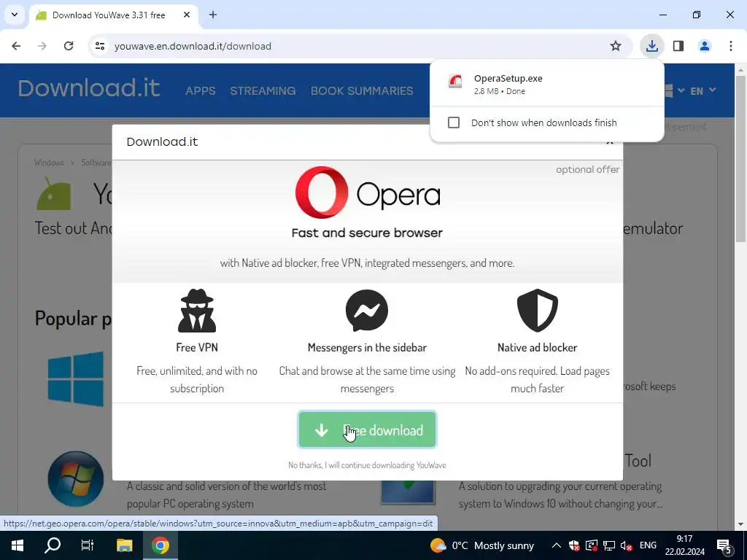This screenshot has height=560, width=747.
Task: Bookmark this page with the star
Action: point(616,46)
